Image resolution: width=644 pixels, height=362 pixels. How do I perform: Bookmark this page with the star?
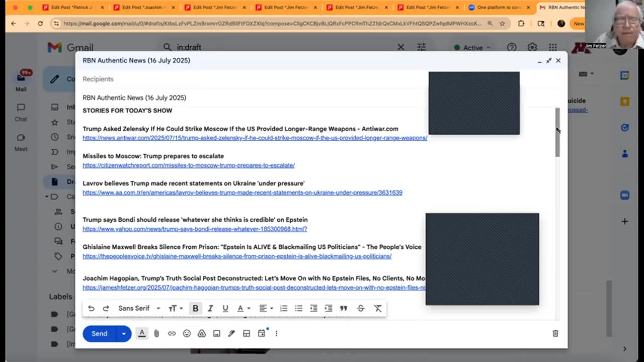[502, 24]
